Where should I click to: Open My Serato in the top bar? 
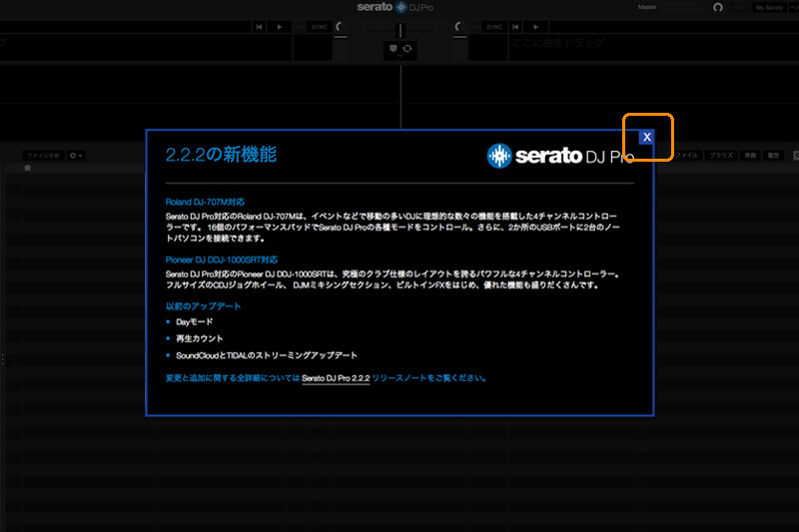pyautogui.click(x=769, y=8)
